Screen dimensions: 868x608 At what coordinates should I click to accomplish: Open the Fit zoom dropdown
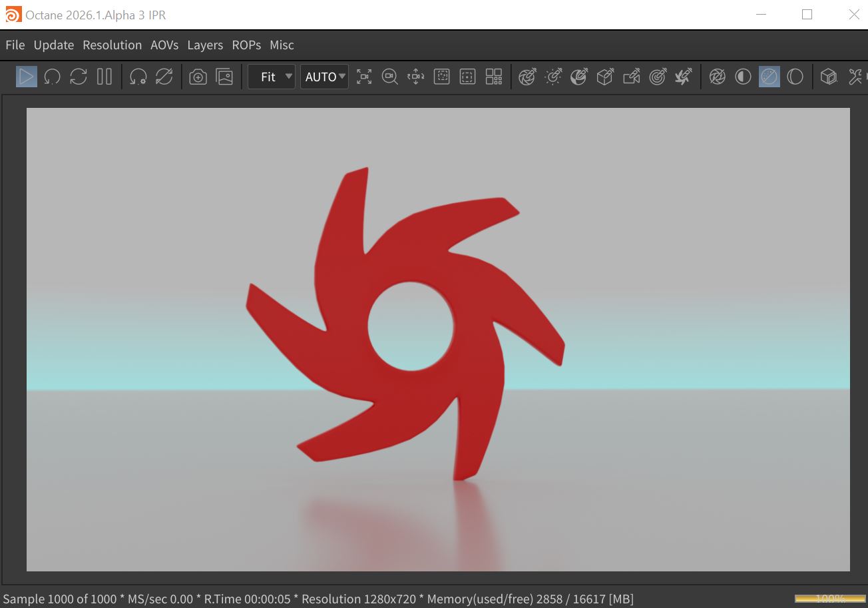tap(272, 77)
